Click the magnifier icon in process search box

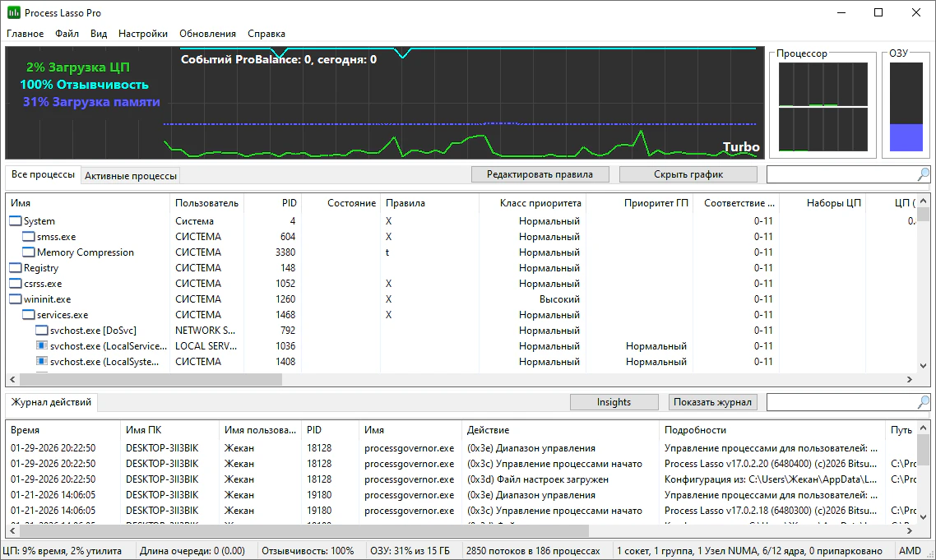[923, 174]
